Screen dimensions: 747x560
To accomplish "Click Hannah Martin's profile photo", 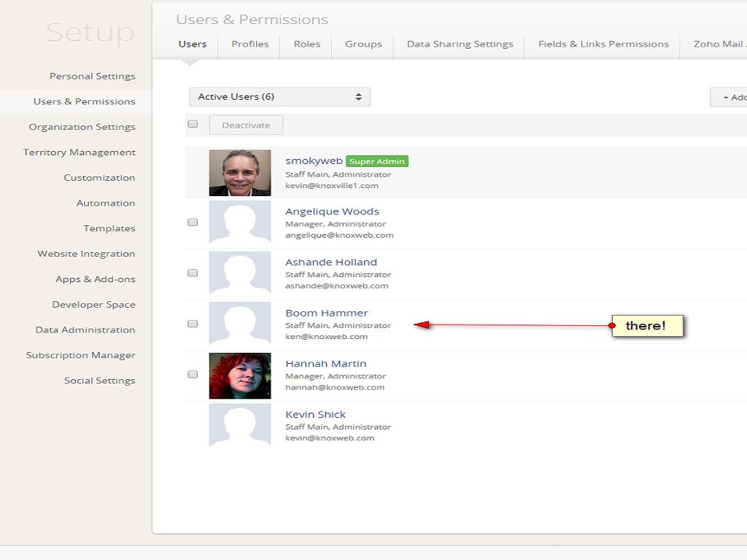I will click(x=240, y=376).
